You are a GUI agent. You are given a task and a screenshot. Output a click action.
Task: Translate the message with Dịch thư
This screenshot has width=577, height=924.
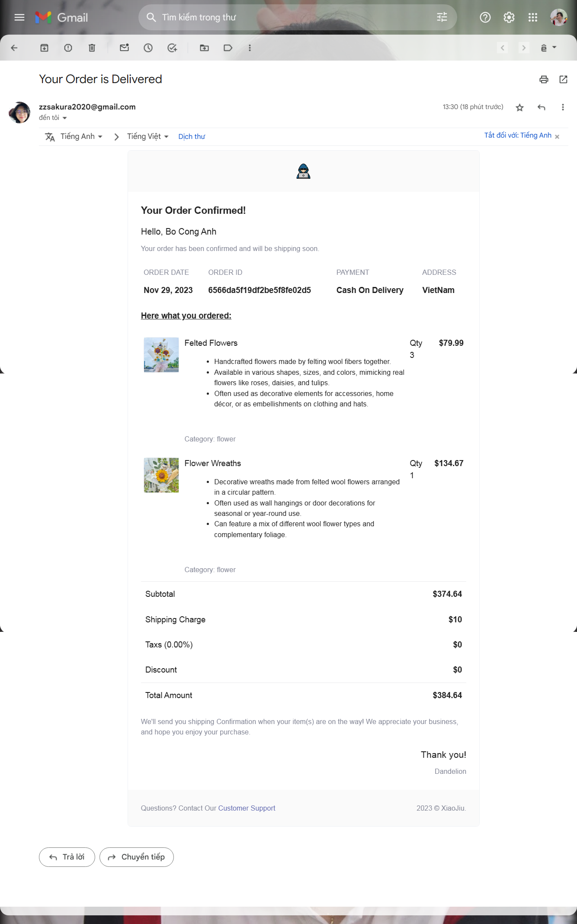click(192, 136)
